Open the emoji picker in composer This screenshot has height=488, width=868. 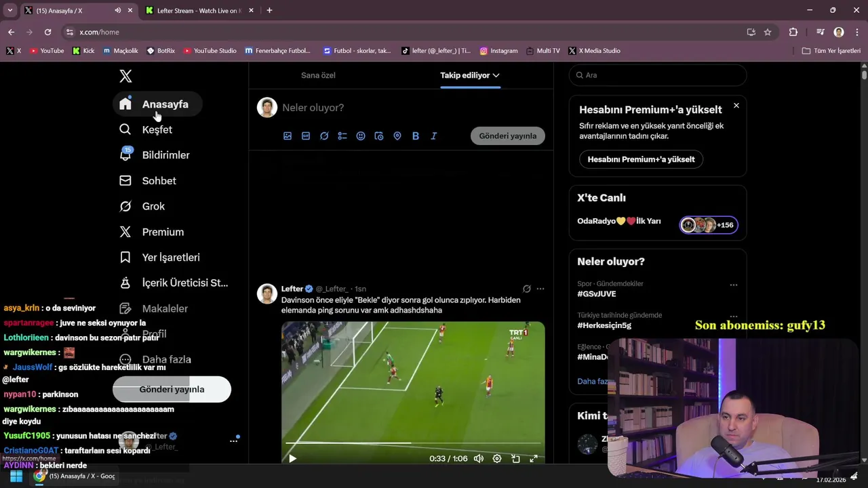[x=361, y=136]
